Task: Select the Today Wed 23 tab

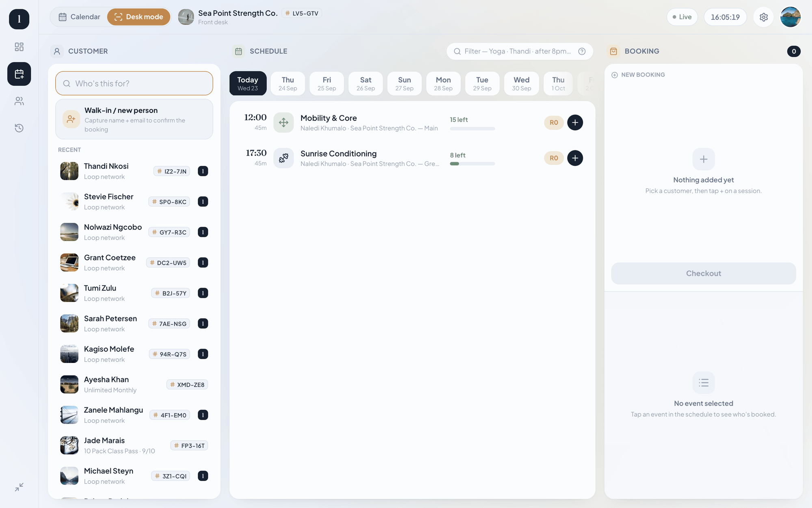Action: pyautogui.click(x=248, y=83)
